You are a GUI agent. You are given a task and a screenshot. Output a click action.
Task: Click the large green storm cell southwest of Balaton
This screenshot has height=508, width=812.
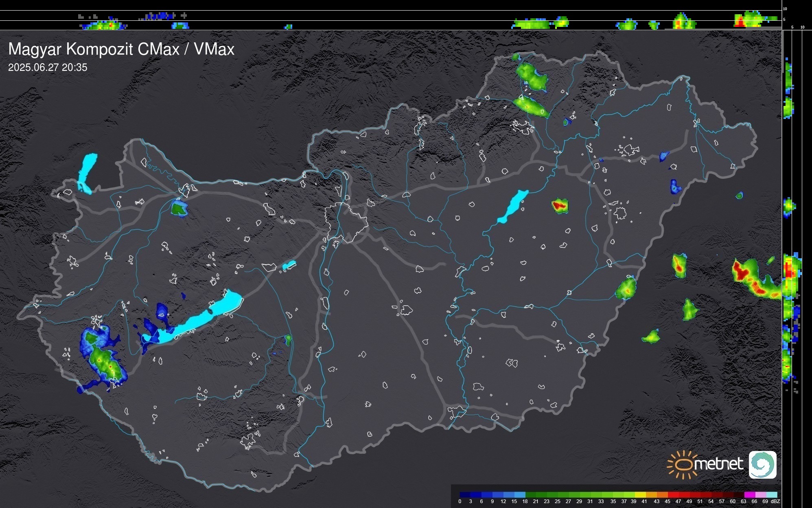click(x=106, y=363)
